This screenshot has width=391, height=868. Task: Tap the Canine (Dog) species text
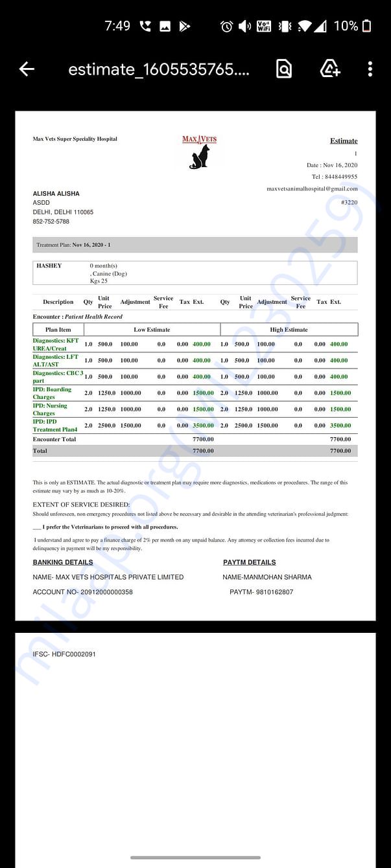(x=109, y=273)
